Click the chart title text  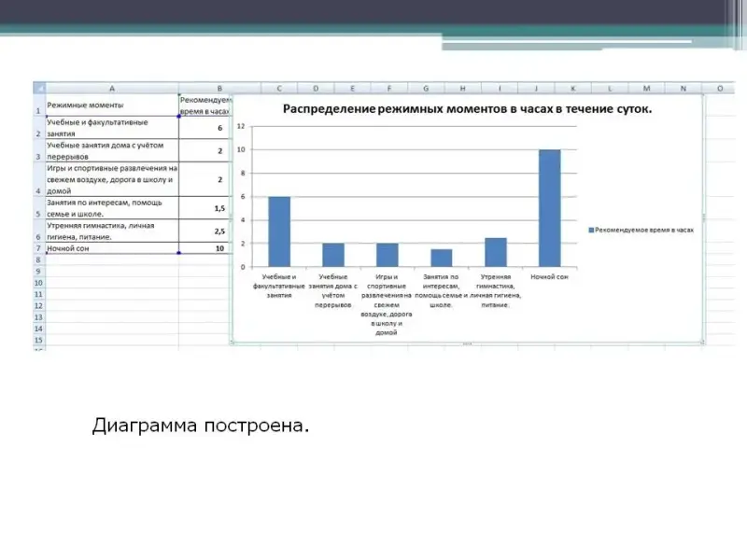pos(468,109)
